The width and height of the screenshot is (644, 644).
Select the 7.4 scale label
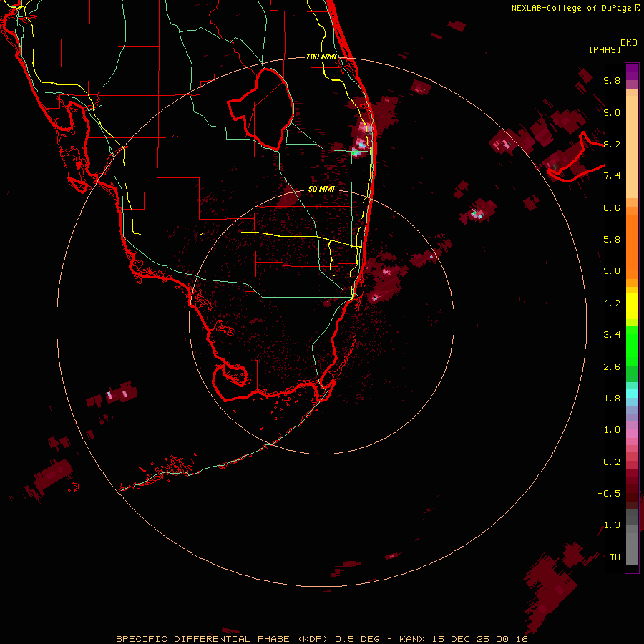tap(612, 176)
